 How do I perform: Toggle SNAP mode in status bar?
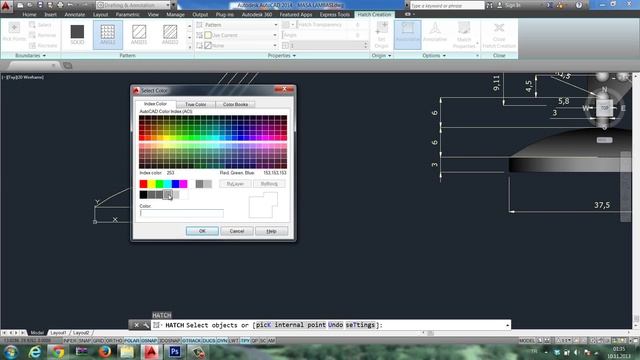pyautogui.click(x=84, y=340)
